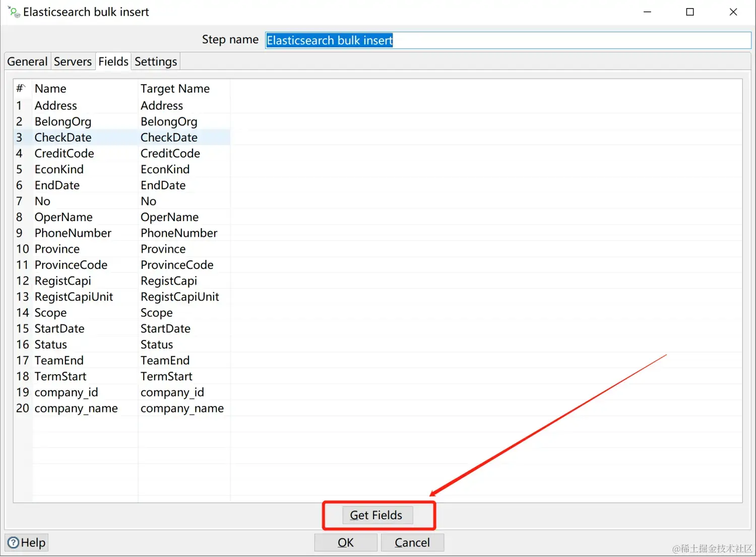Select StartDate in the Name column

pos(85,329)
